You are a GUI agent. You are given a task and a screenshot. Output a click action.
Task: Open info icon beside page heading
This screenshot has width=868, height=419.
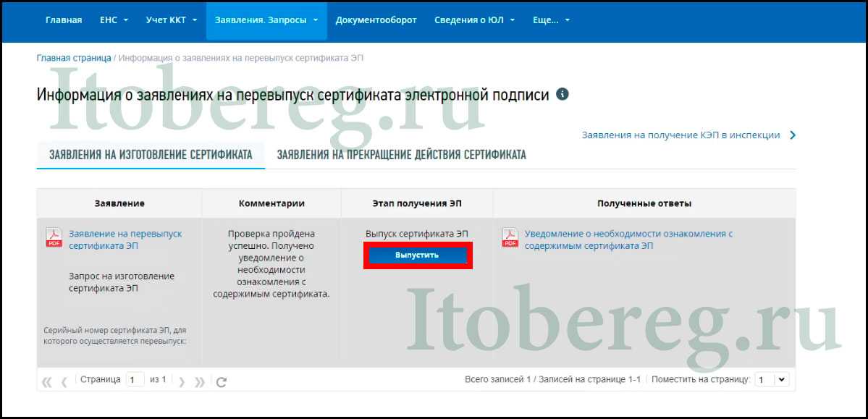[x=562, y=94]
